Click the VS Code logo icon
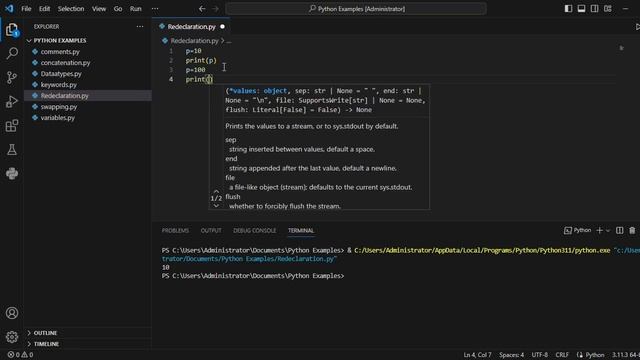640x360 pixels. click(9, 9)
